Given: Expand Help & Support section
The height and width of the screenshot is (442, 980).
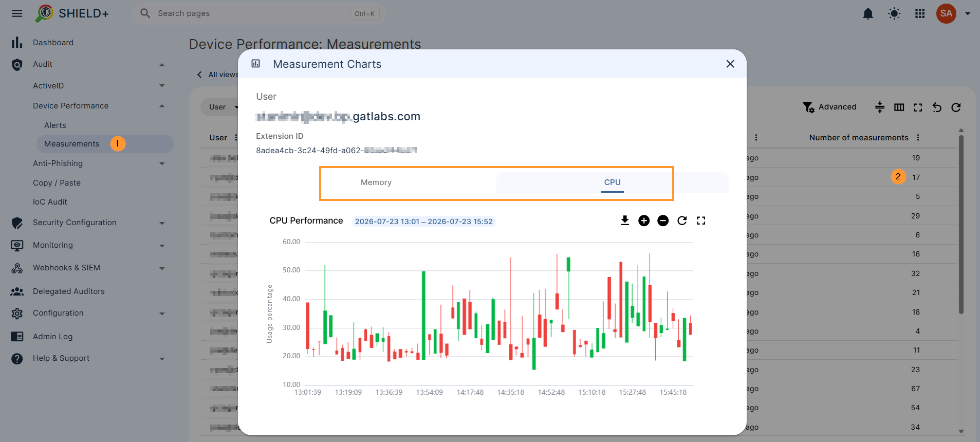Looking at the screenshot, I should pos(162,359).
